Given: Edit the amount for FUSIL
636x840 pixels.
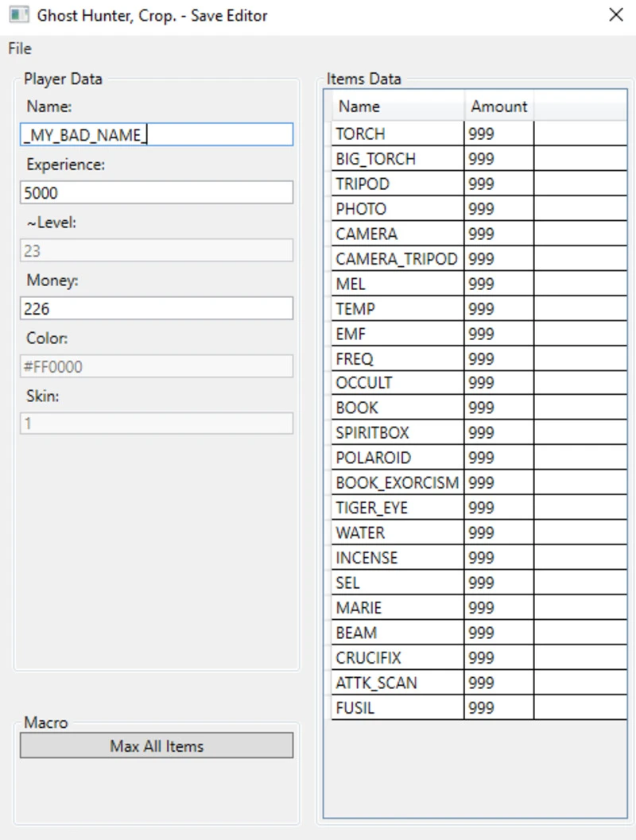Looking at the screenshot, I should coord(498,708).
